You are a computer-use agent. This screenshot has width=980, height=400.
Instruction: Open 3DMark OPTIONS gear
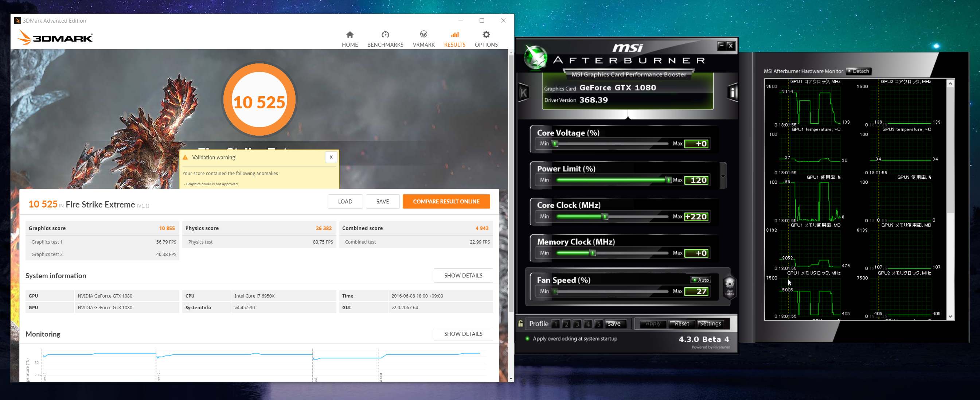(486, 39)
